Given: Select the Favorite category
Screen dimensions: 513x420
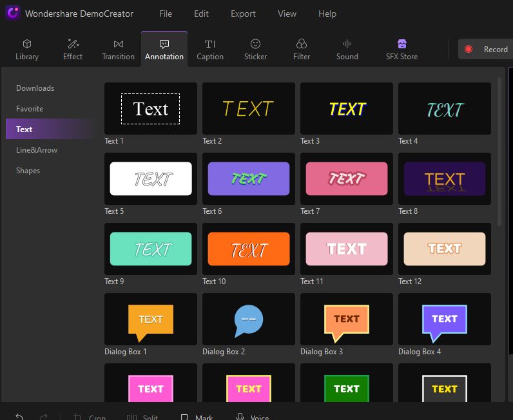Looking at the screenshot, I should pyautogui.click(x=30, y=109).
